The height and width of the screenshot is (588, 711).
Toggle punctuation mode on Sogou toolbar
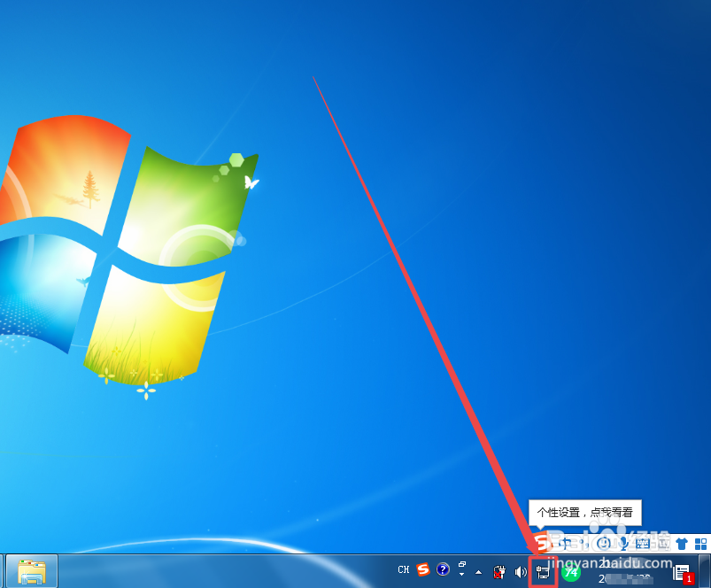[583, 543]
